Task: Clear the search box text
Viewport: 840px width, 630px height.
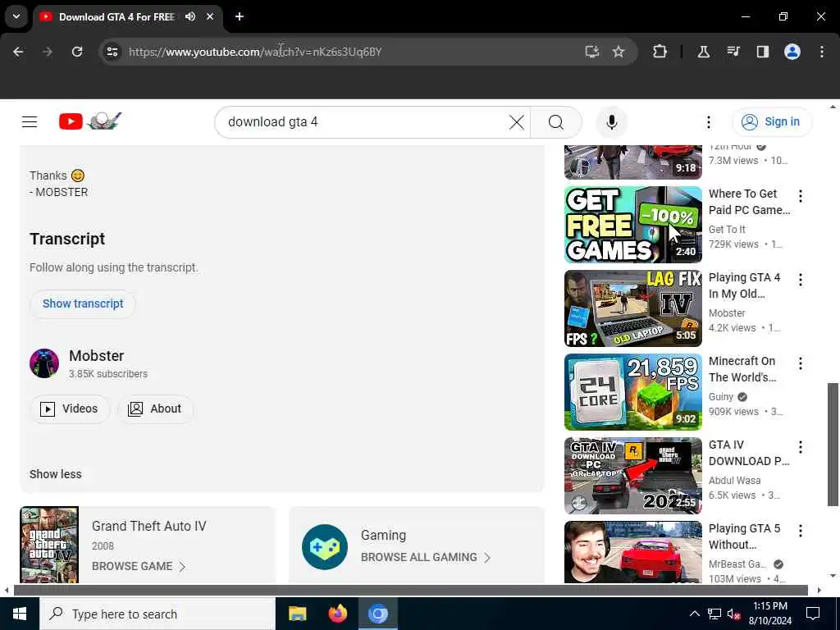Action: (x=517, y=122)
